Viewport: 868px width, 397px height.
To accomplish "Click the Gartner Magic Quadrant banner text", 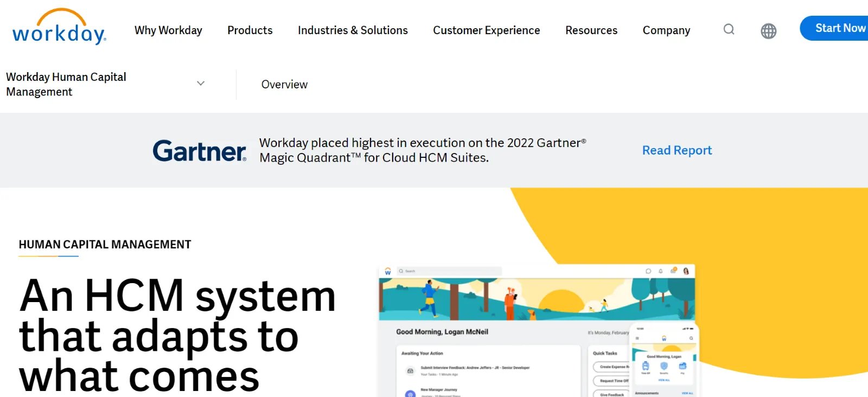I will click(423, 150).
